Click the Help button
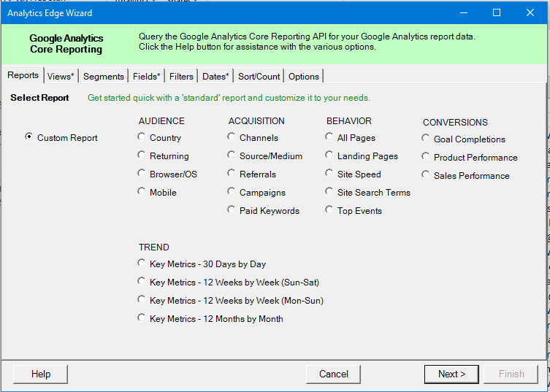The width and height of the screenshot is (550, 392). coord(41,374)
